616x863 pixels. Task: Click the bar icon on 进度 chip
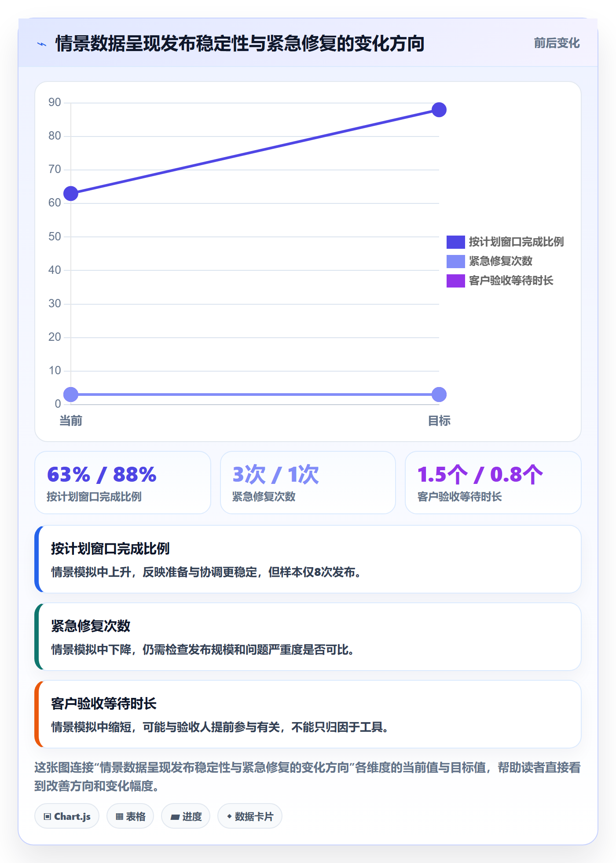(175, 817)
